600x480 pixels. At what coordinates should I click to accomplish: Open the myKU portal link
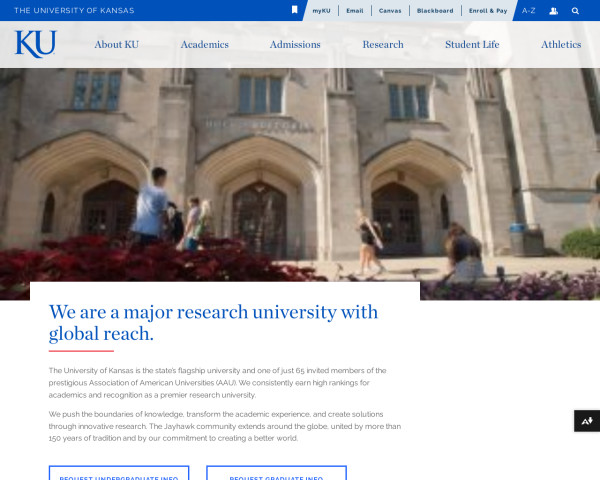[321, 10]
